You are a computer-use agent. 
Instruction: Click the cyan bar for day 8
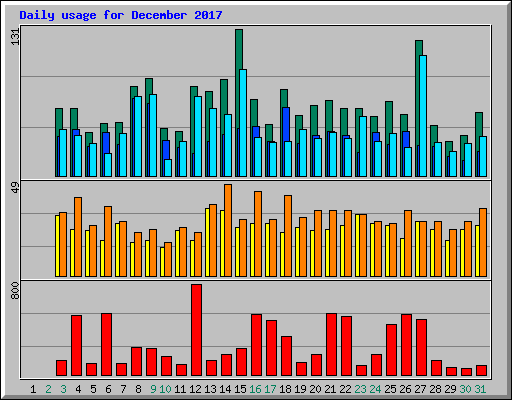138,137
